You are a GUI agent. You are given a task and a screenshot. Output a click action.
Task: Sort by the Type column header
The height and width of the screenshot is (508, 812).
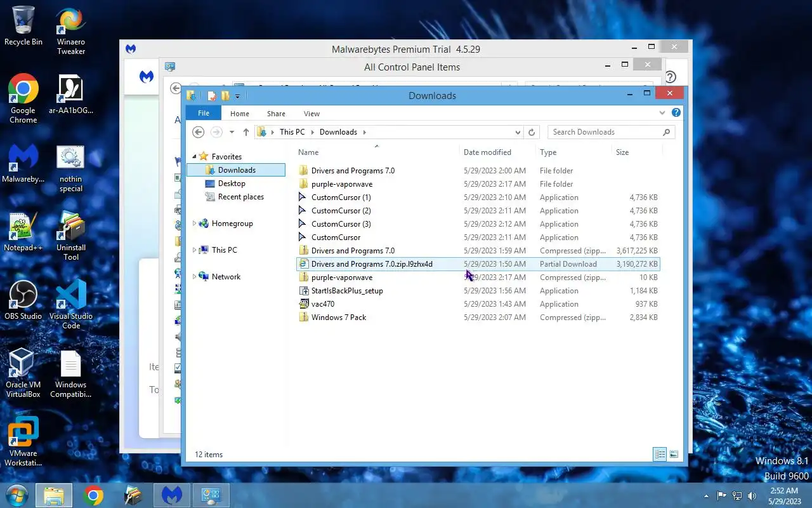point(573,152)
